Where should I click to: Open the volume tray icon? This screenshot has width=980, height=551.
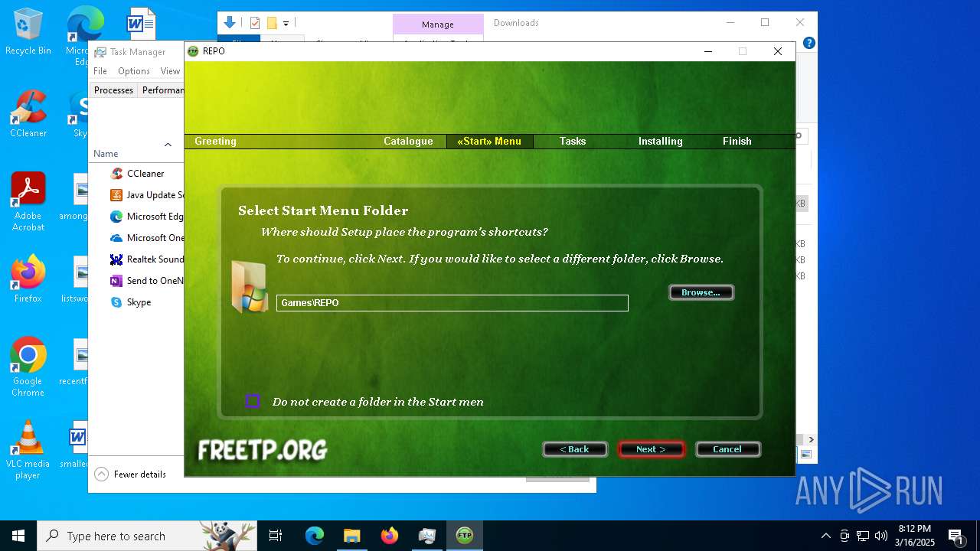coord(881,536)
